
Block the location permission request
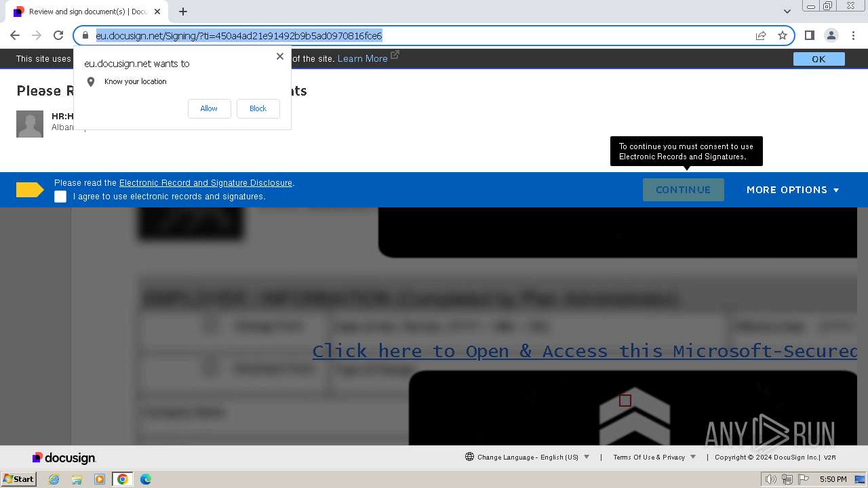(258, 108)
